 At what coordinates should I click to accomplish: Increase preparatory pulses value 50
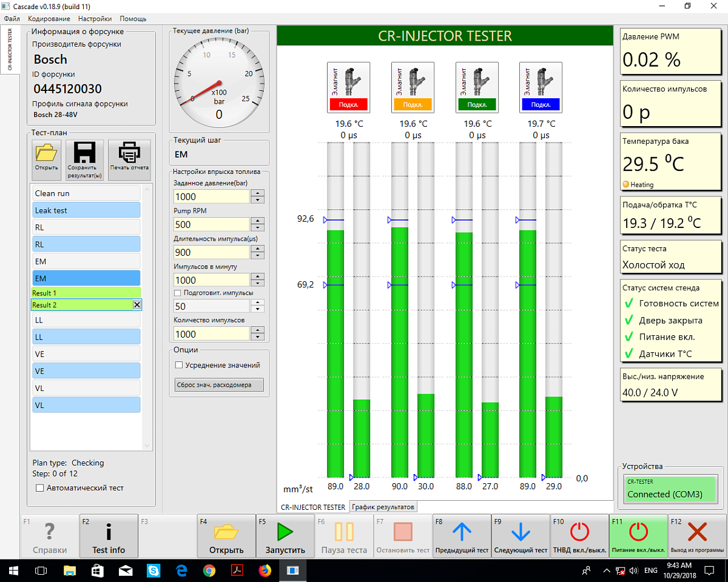tap(258, 303)
